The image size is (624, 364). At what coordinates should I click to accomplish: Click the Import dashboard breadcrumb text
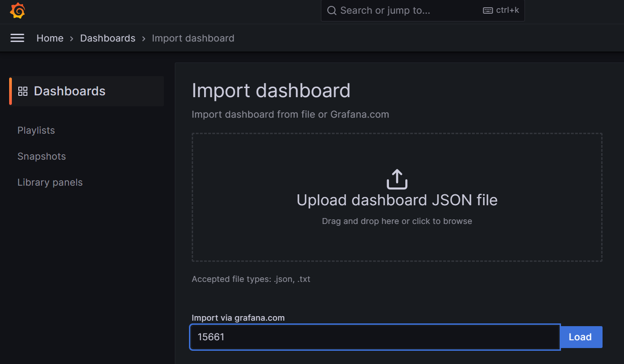coord(193,38)
